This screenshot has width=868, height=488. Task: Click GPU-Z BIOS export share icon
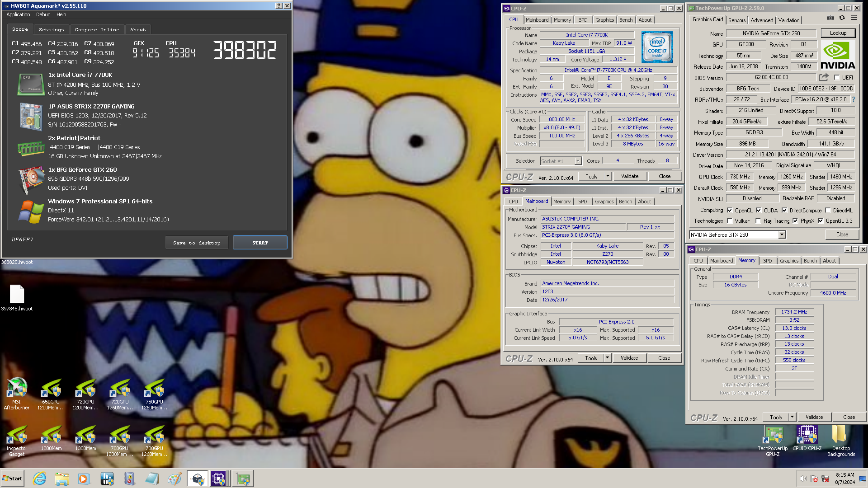click(824, 77)
